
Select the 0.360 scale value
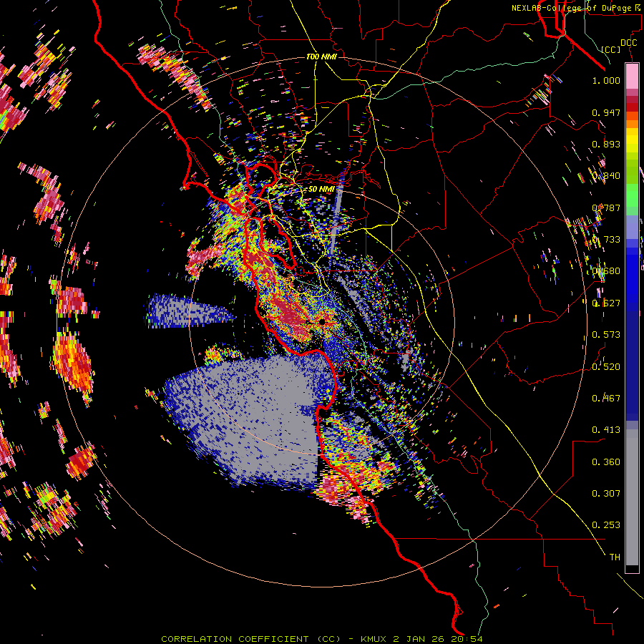606,462
